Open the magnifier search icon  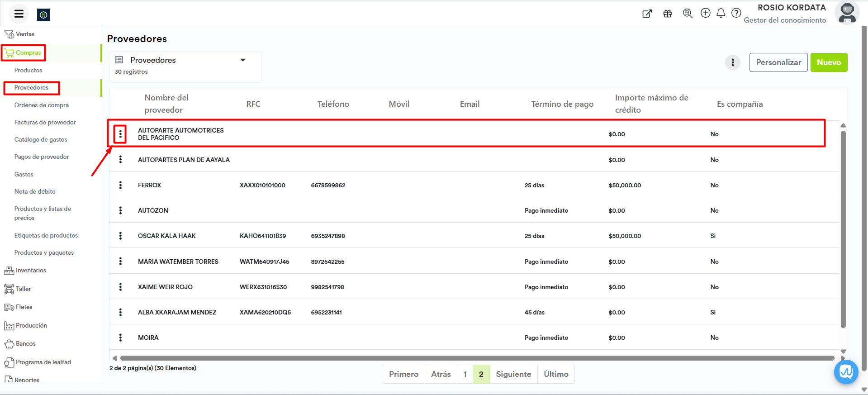pyautogui.click(x=688, y=14)
